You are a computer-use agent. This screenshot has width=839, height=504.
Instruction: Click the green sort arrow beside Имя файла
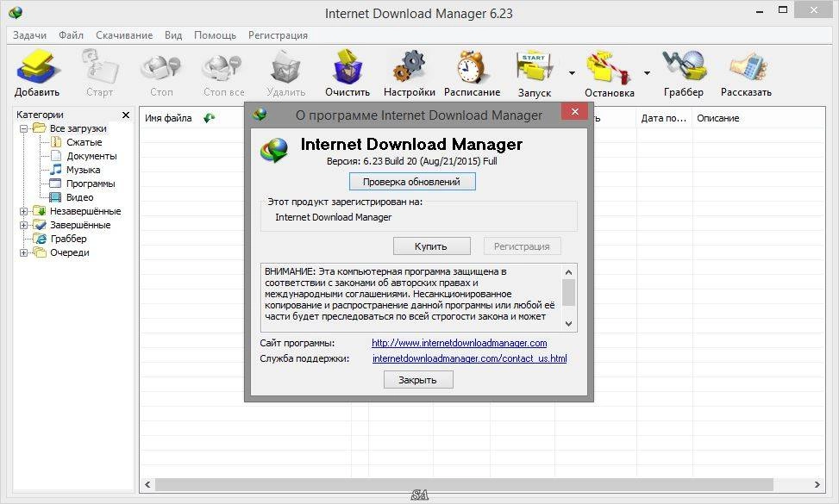tap(210, 118)
